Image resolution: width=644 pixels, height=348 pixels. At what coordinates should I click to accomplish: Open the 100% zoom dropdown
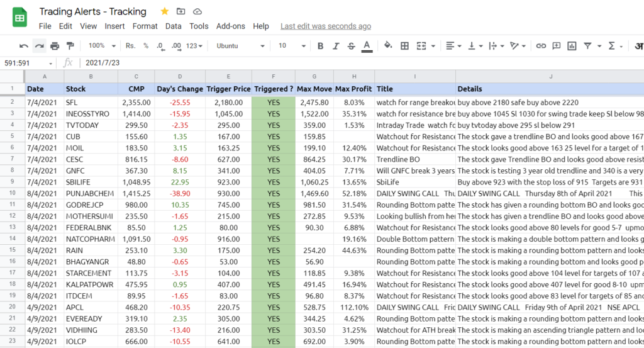coord(102,46)
